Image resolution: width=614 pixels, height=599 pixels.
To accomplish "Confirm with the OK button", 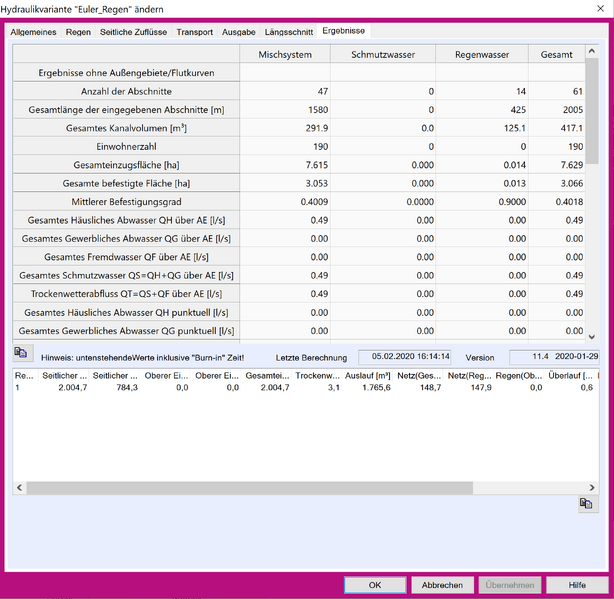I will pos(375,585).
